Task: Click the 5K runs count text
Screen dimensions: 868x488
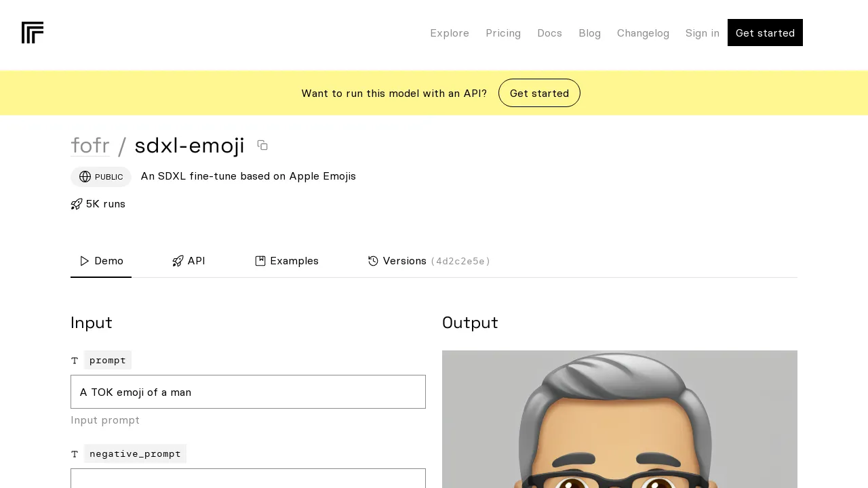Action: (x=106, y=204)
